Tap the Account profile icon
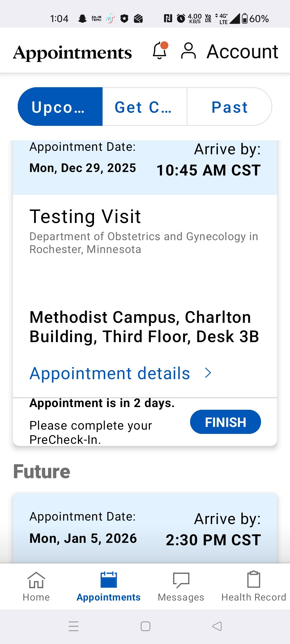 tap(189, 51)
